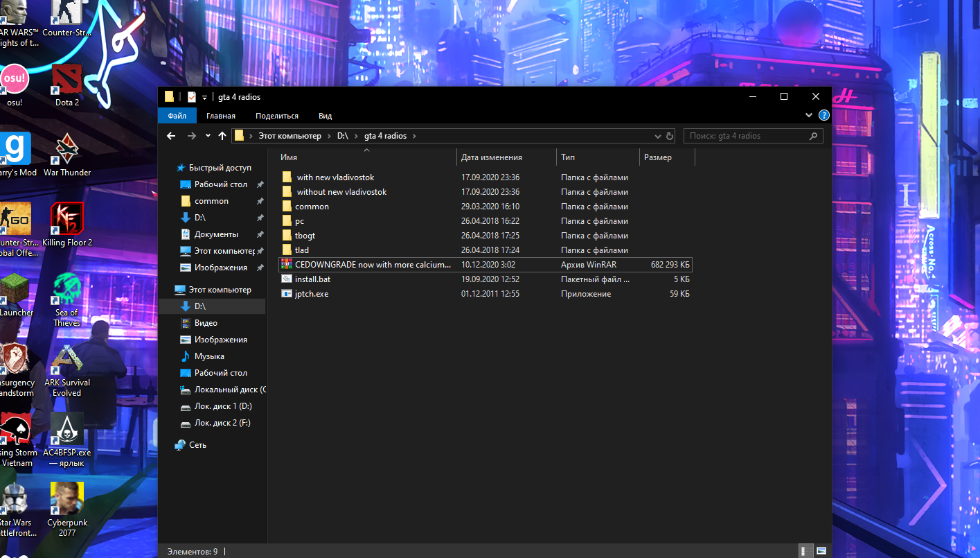Open the Dota 2 desktop shortcut
The height and width of the screenshot is (558, 980).
tap(67, 85)
